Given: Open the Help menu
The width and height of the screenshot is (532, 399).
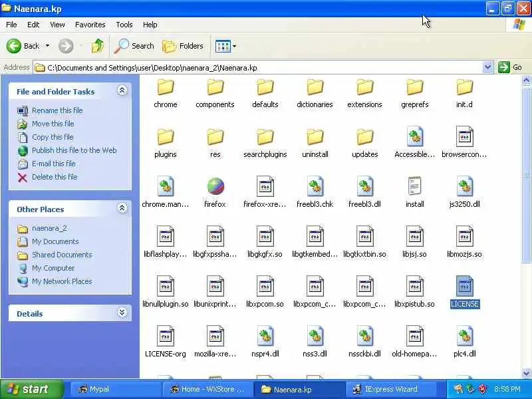Looking at the screenshot, I should click(x=150, y=25).
